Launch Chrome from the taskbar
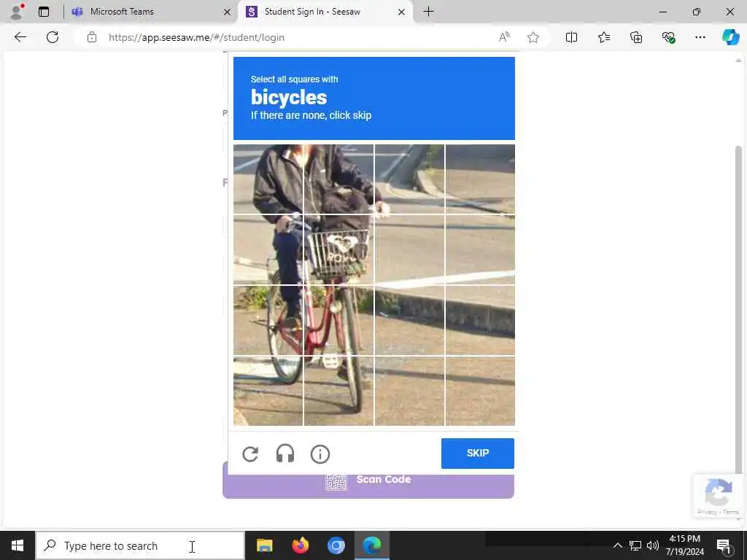Image resolution: width=747 pixels, height=560 pixels. pos(336,545)
